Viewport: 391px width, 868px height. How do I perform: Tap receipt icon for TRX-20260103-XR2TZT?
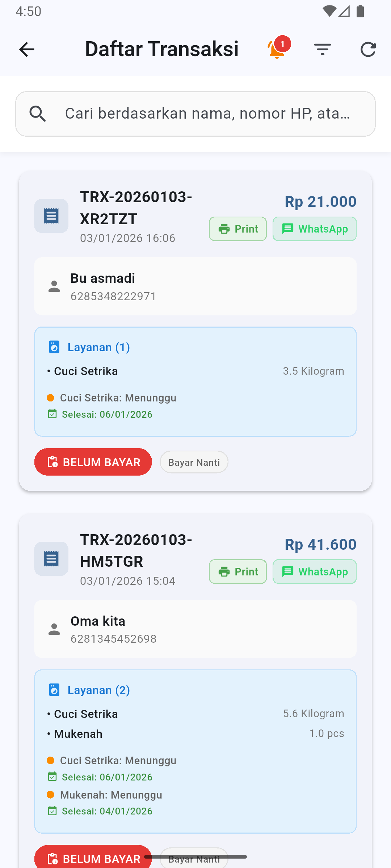(51, 216)
